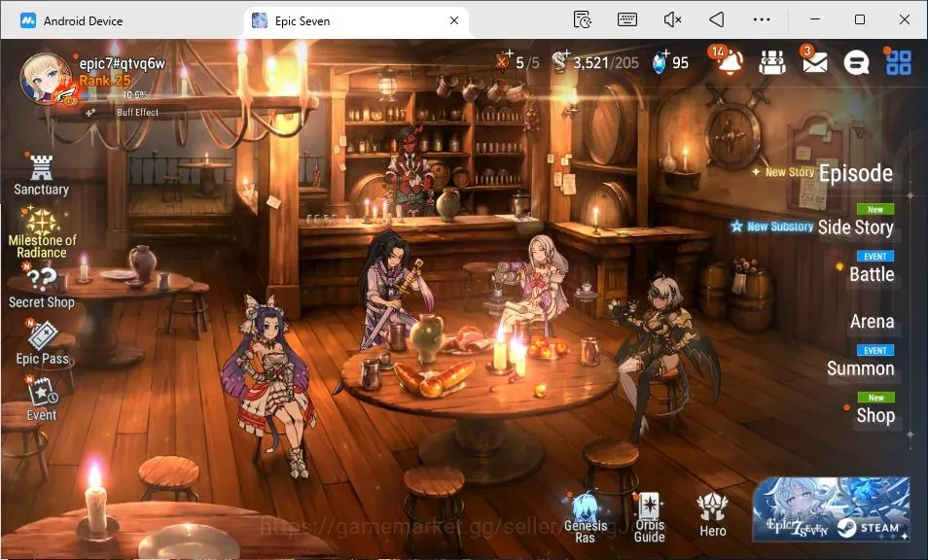Screen dimensions: 928x560
Task: Open the Episode menu entry
Action: point(855,174)
